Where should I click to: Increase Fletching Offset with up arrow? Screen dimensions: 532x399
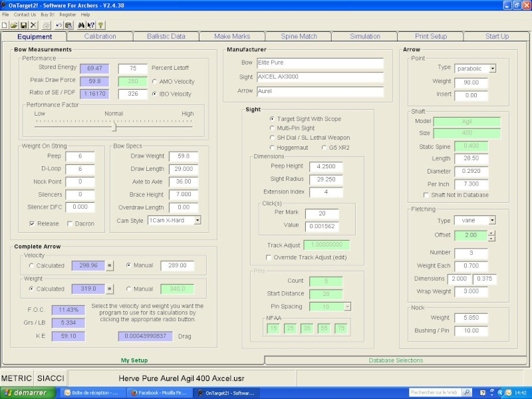tap(491, 233)
